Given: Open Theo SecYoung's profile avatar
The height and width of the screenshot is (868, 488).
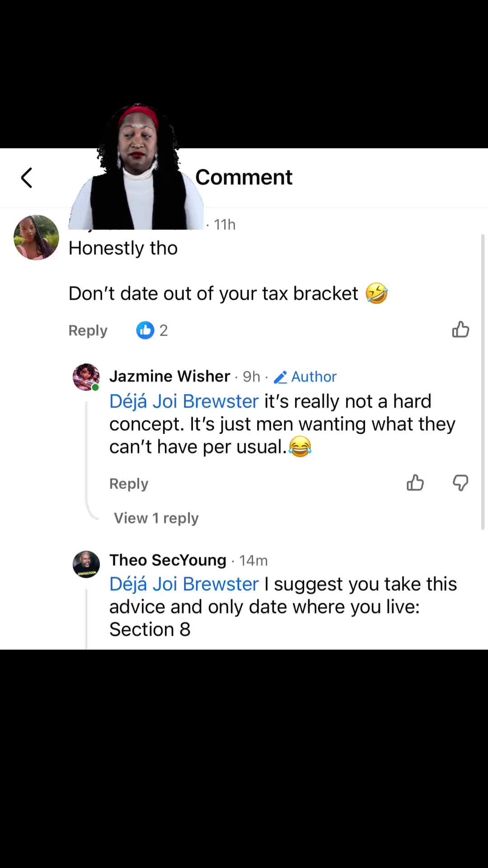Looking at the screenshot, I should [86, 564].
